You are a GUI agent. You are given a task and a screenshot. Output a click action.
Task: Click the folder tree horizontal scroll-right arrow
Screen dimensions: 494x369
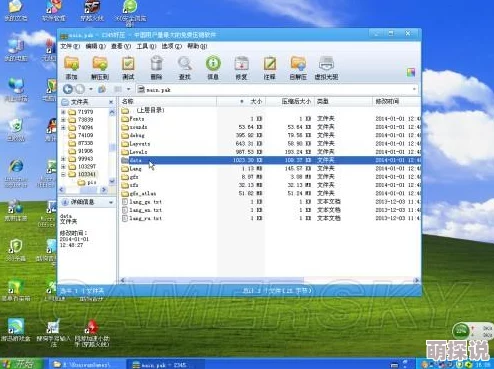pos(104,189)
